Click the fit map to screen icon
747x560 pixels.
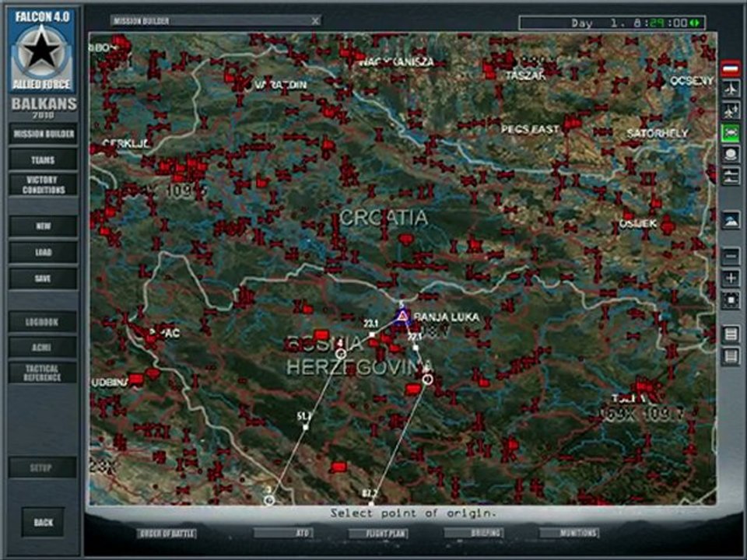tap(731, 300)
